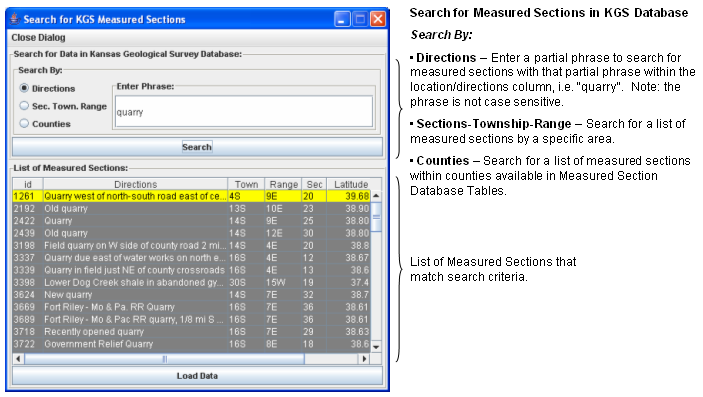703x397 pixels.
Task: Click the Town column header
Action: 246,184
